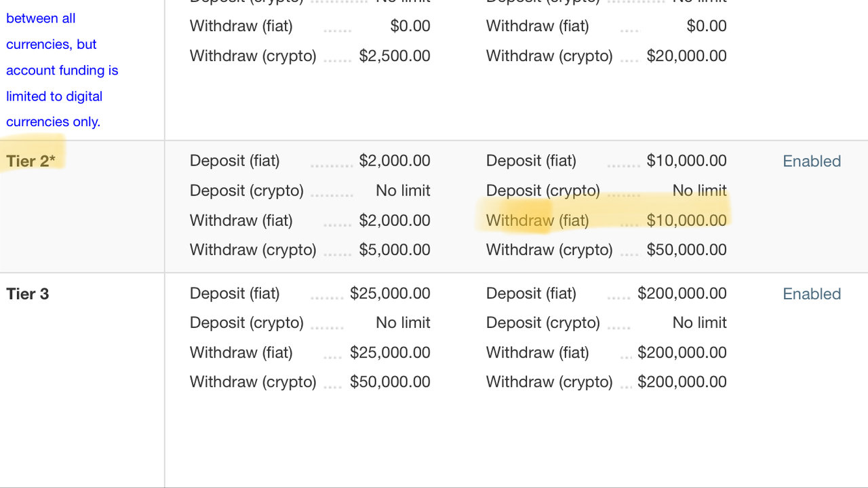
Task: Click Tier 3 Withdraw (fiat) $200,000.00 value
Action: pyautogui.click(x=682, y=353)
